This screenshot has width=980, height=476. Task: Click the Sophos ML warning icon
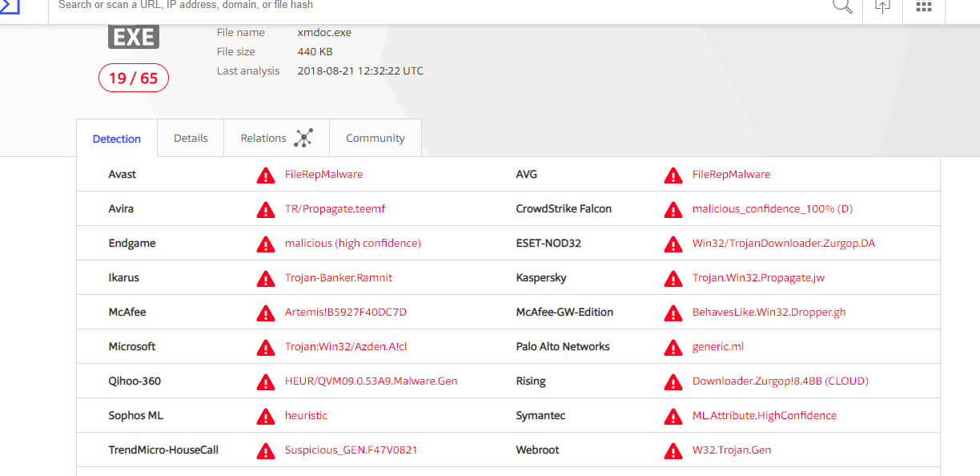266,416
